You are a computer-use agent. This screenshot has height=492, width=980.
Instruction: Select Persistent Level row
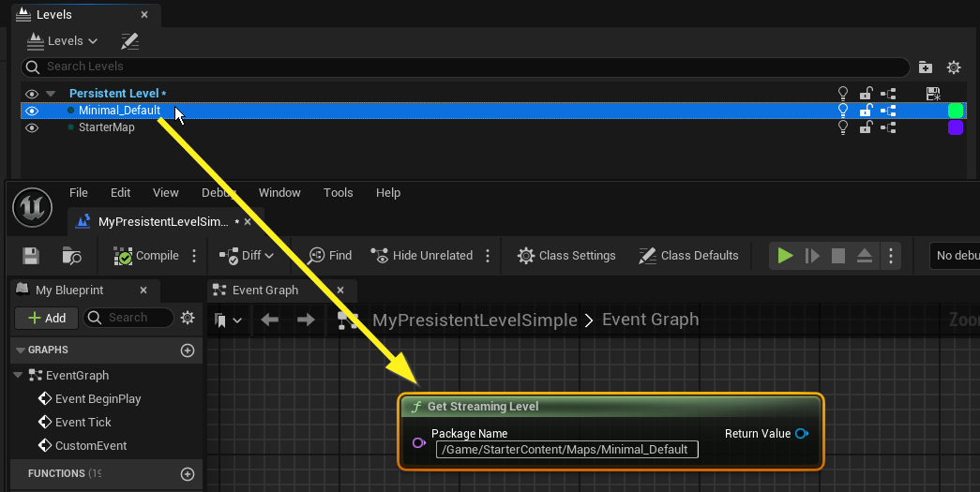(x=493, y=94)
